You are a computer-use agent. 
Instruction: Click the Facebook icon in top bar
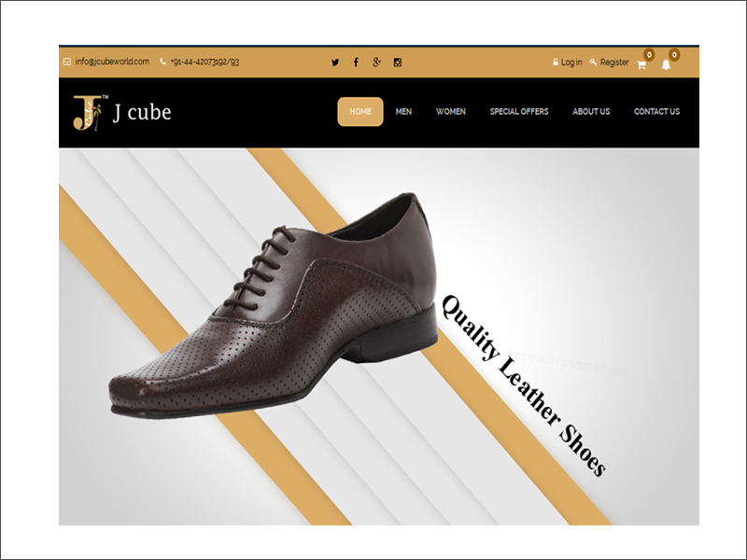point(356,63)
